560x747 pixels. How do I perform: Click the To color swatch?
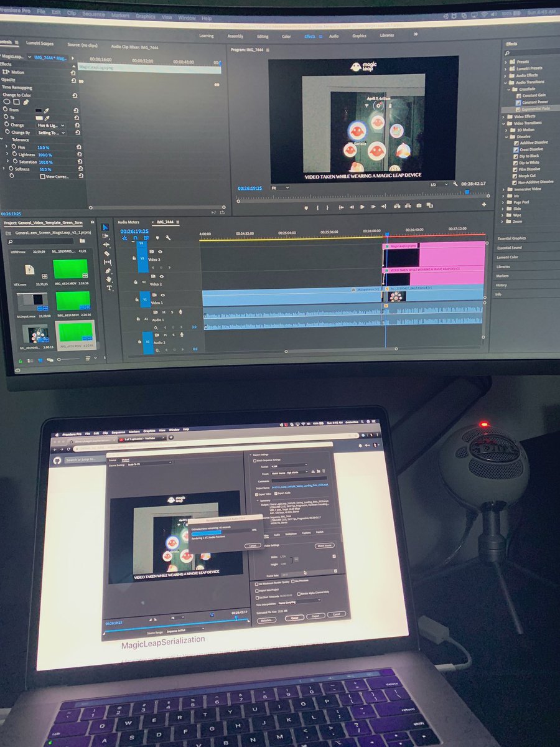(x=40, y=117)
